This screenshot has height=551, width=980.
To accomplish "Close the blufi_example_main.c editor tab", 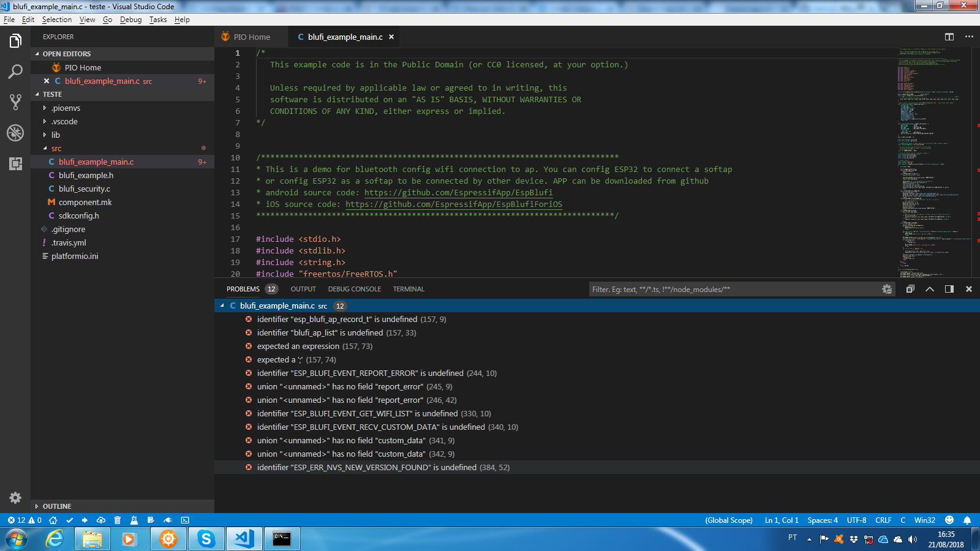I will click(x=391, y=37).
